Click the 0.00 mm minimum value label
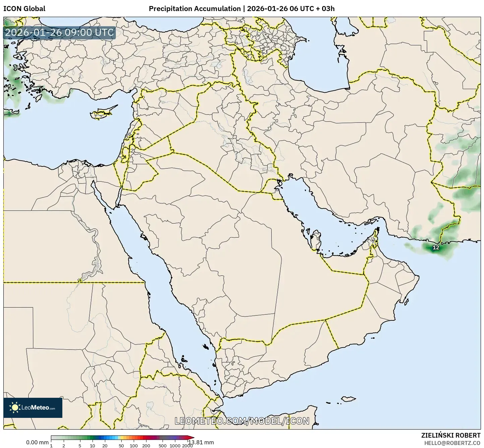Screen dimensions: 484x448 pos(37,442)
